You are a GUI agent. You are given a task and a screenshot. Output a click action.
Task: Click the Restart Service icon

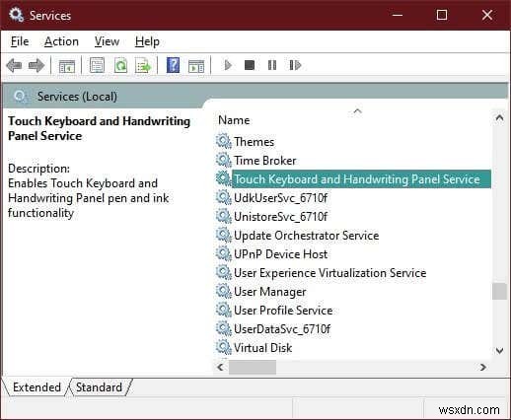coord(295,65)
